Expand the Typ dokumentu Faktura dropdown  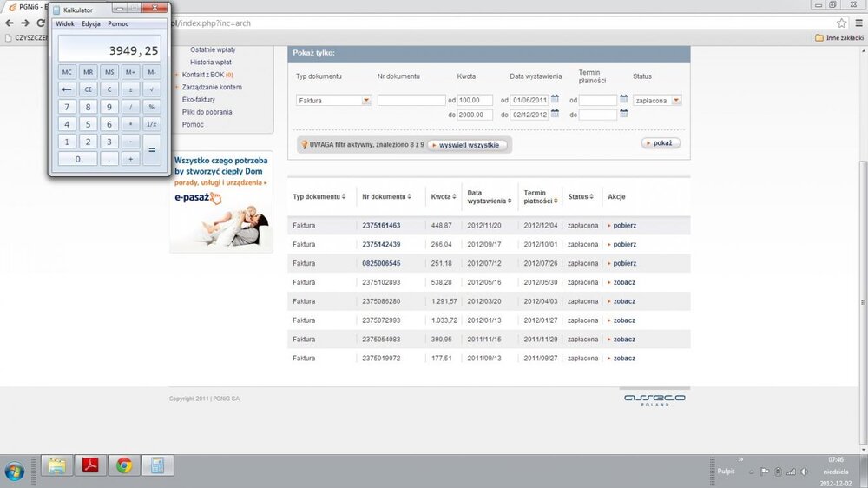pyautogui.click(x=366, y=101)
